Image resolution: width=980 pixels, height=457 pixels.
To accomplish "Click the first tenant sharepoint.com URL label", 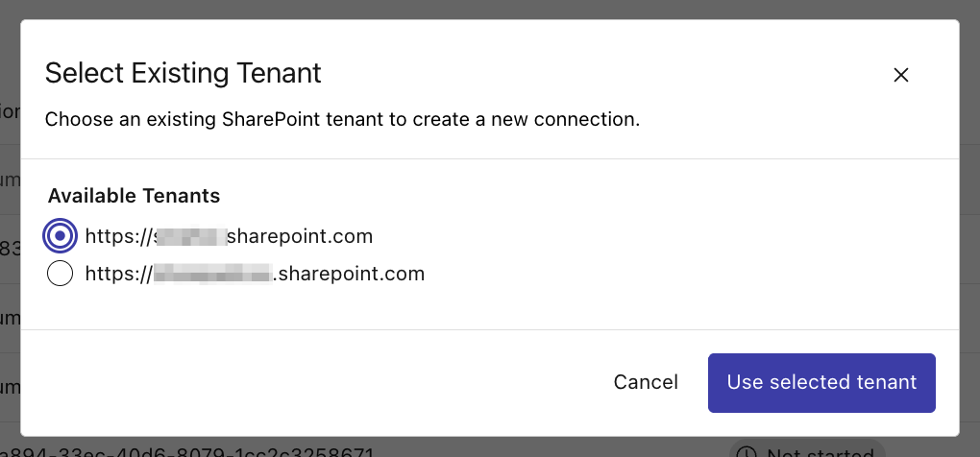I will click(x=229, y=235).
